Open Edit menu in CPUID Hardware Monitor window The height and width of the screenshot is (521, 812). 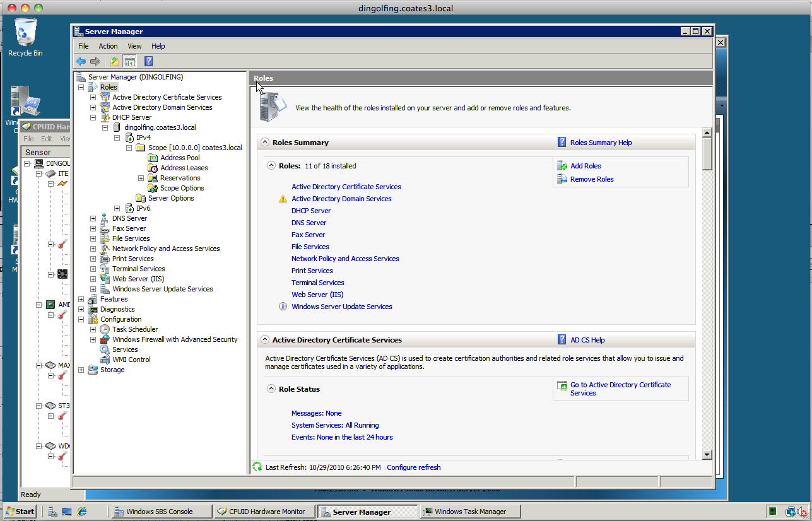coord(47,139)
